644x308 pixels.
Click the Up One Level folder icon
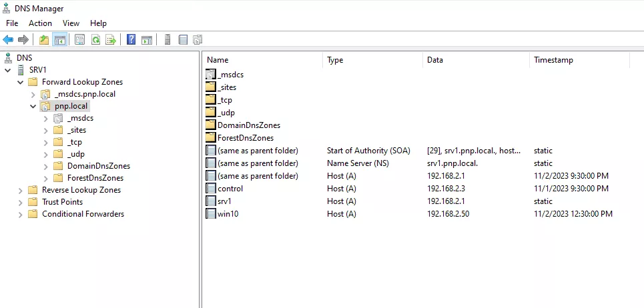[x=44, y=40]
